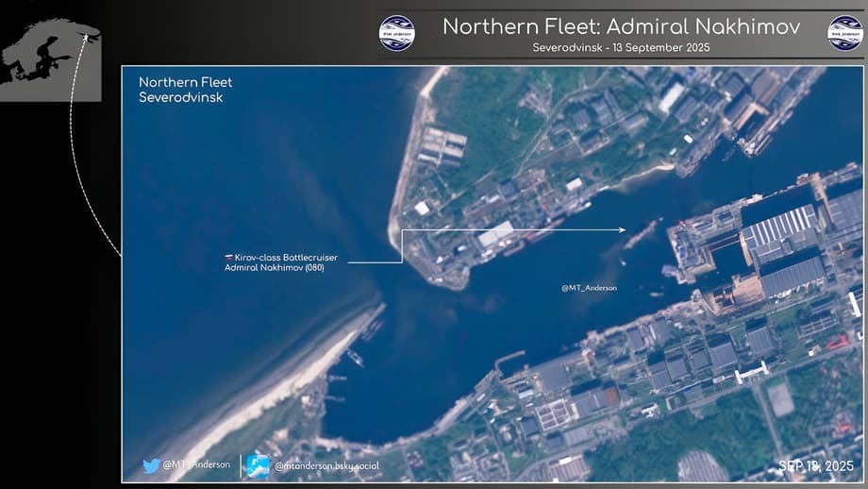Click the subtitle "Severodvinsk - 13 September 2025"
868x489 pixels.
(x=621, y=47)
